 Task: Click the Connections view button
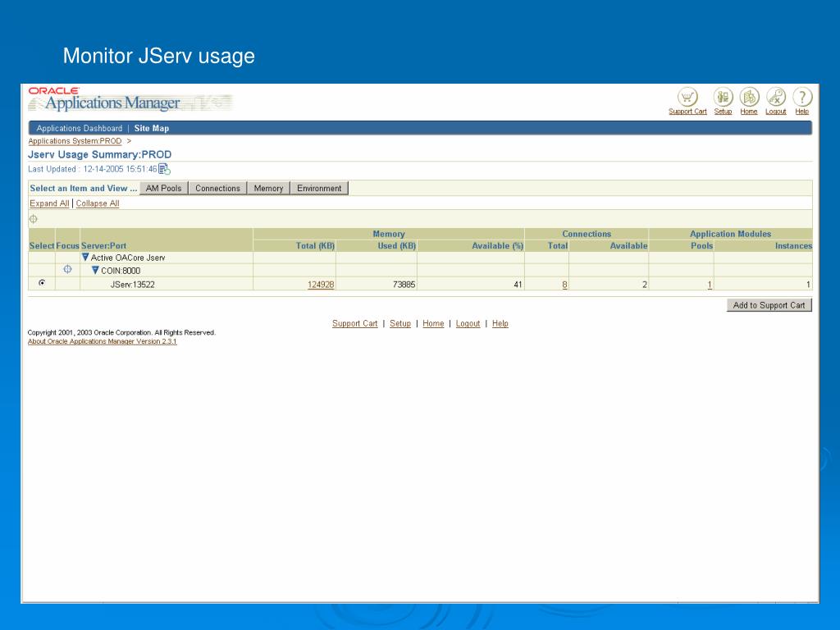click(x=217, y=188)
